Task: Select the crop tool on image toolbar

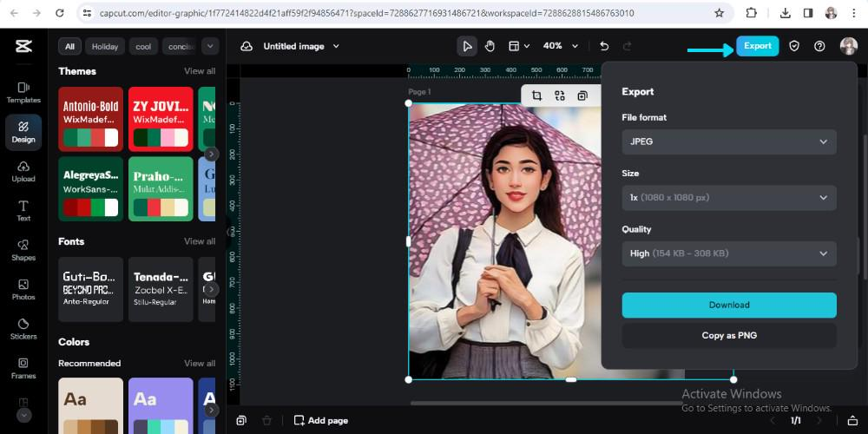Action: tap(536, 95)
